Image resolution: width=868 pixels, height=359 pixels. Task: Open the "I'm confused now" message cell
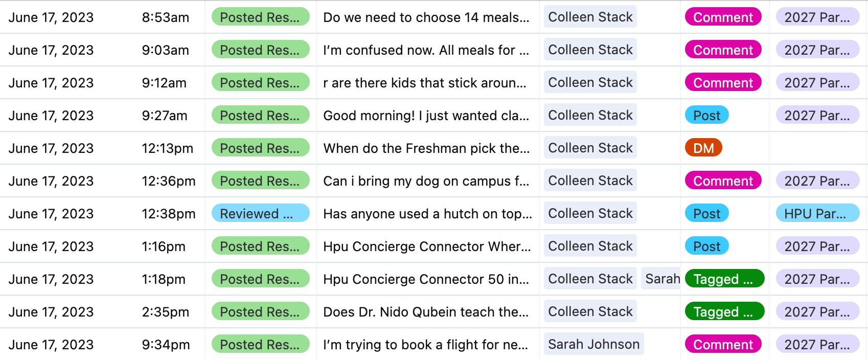(x=426, y=50)
